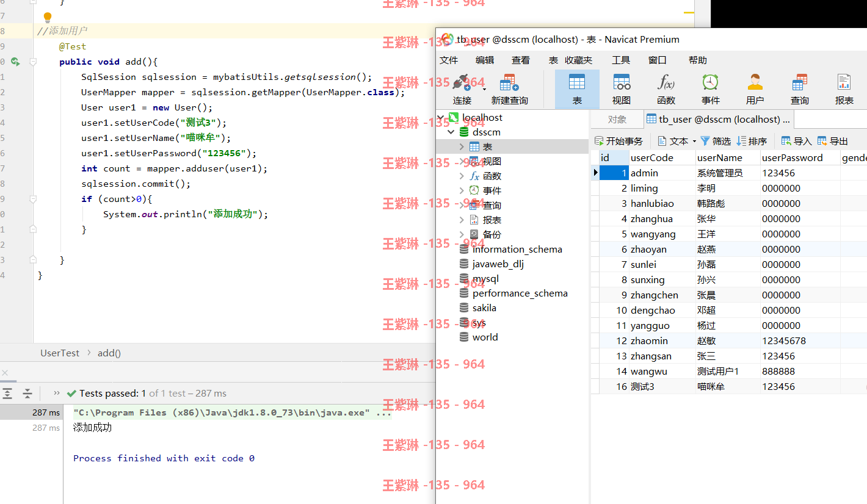Click the Navicat application logo in title bar

pos(447,39)
